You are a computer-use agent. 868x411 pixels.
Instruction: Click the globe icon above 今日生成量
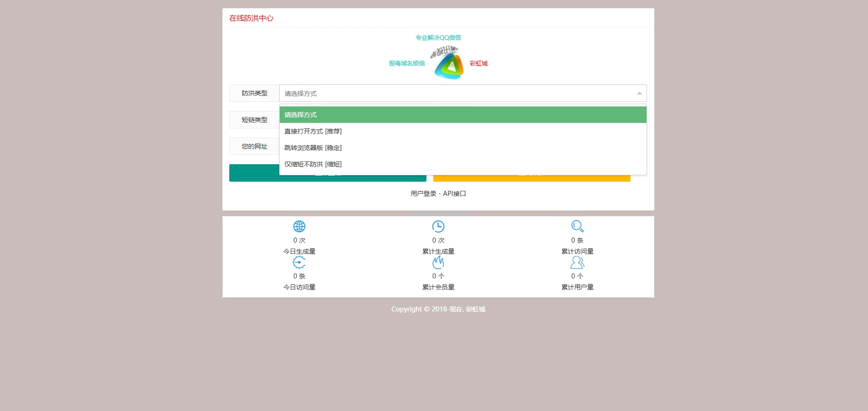point(299,226)
